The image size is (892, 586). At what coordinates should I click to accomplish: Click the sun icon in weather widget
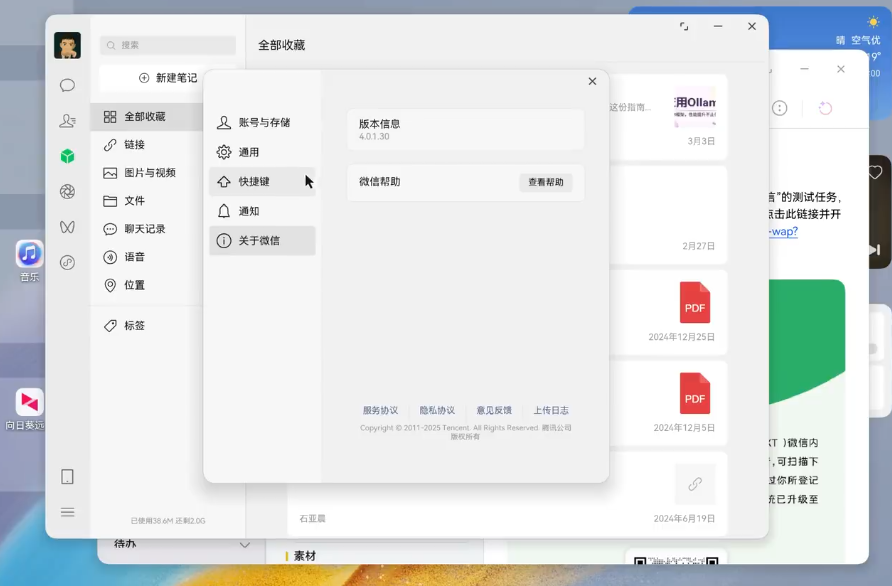click(x=873, y=22)
